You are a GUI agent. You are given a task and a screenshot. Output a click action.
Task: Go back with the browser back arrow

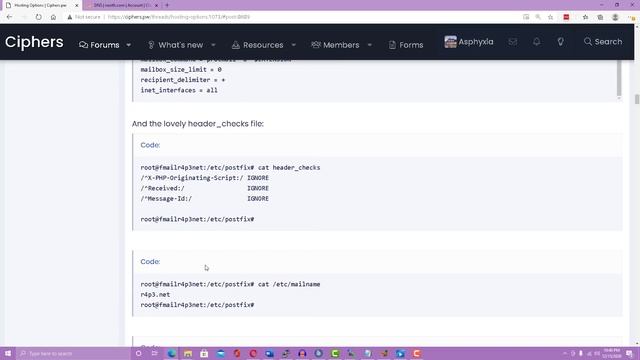9,17
